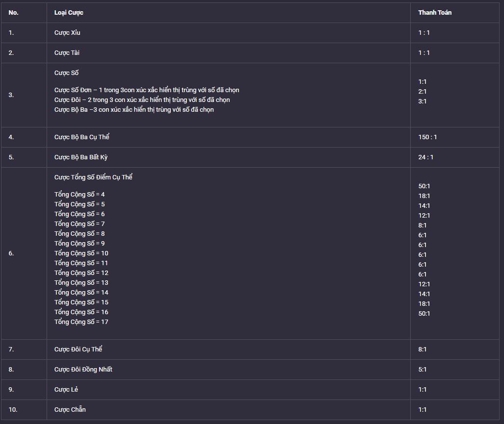Click the "Cược Bộ Ba Cụ Thể" row
The height and width of the screenshot is (424, 504).
point(250,137)
